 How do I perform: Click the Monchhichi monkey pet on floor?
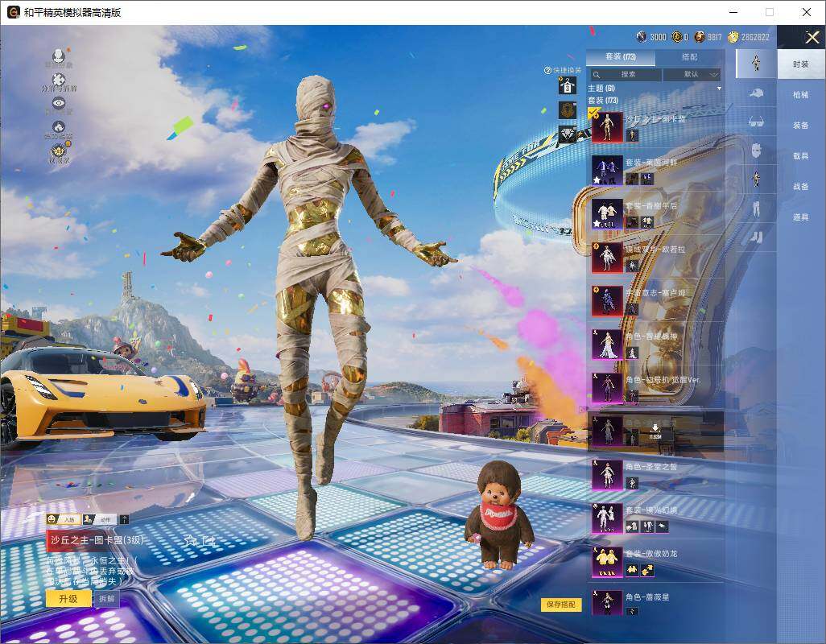tap(498, 515)
